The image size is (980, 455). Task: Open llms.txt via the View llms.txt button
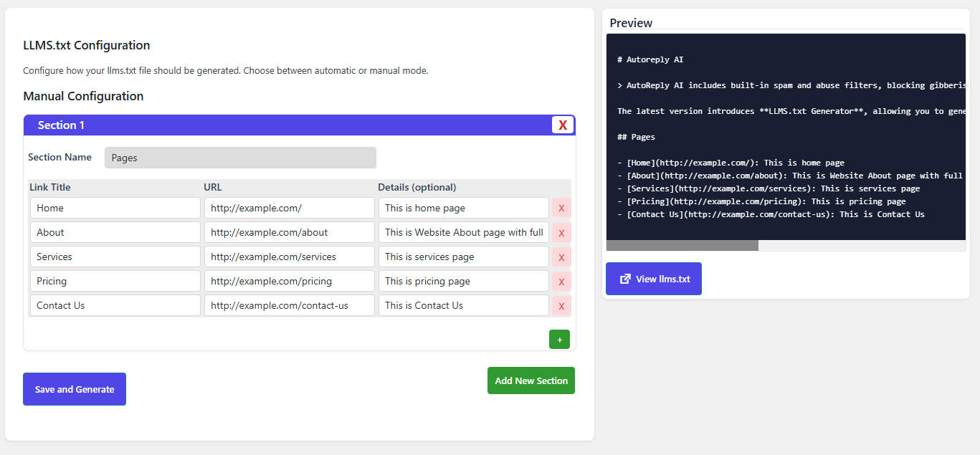pyautogui.click(x=654, y=279)
